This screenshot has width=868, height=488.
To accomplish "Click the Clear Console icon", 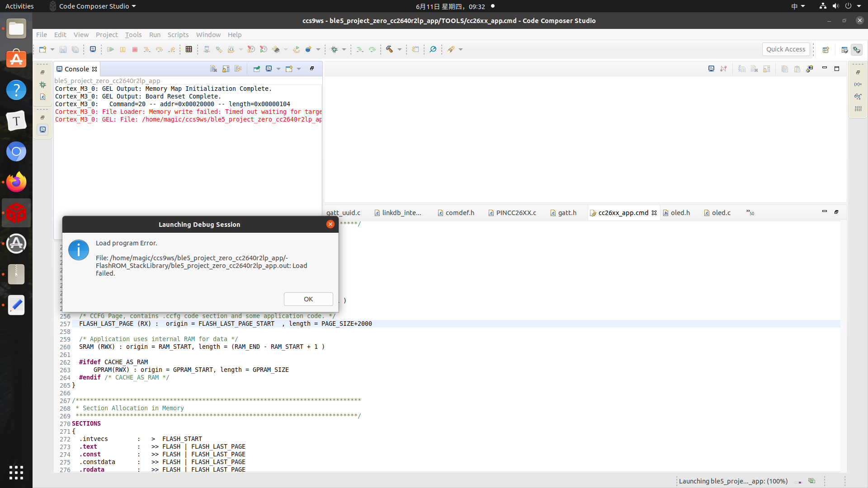I will [x=213, y=69].
